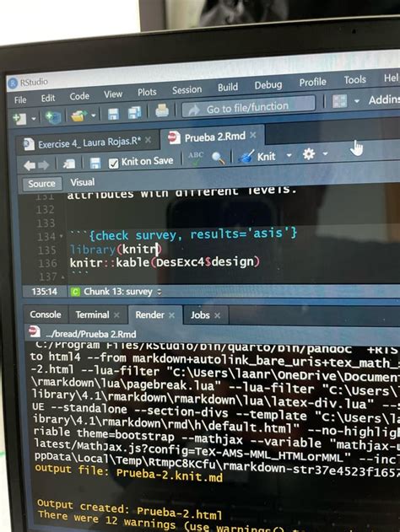Click the knitr::kable(DesExc4$design) code line
400x532 pixels.
click(x=165, y=262)
